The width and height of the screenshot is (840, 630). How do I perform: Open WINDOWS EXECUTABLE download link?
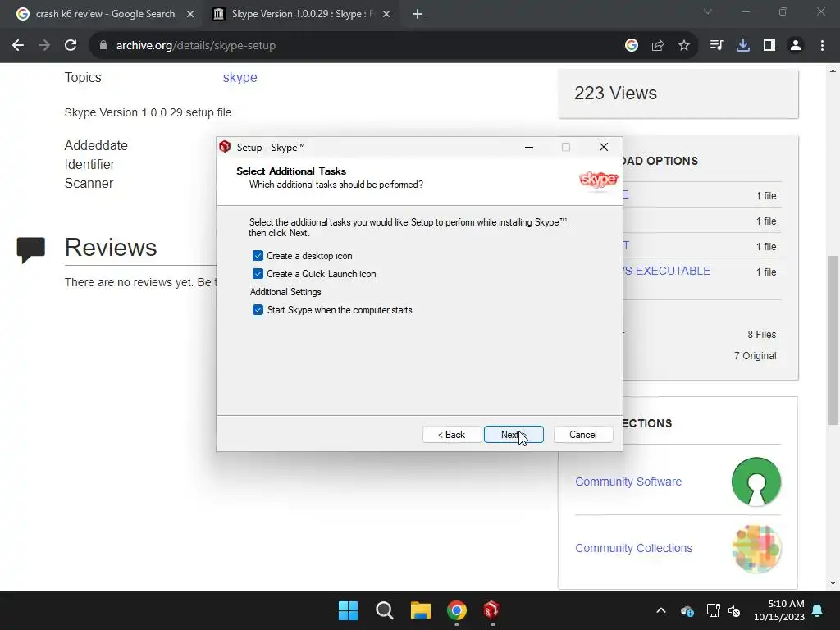pyautogui.click(x=666, y=271)
